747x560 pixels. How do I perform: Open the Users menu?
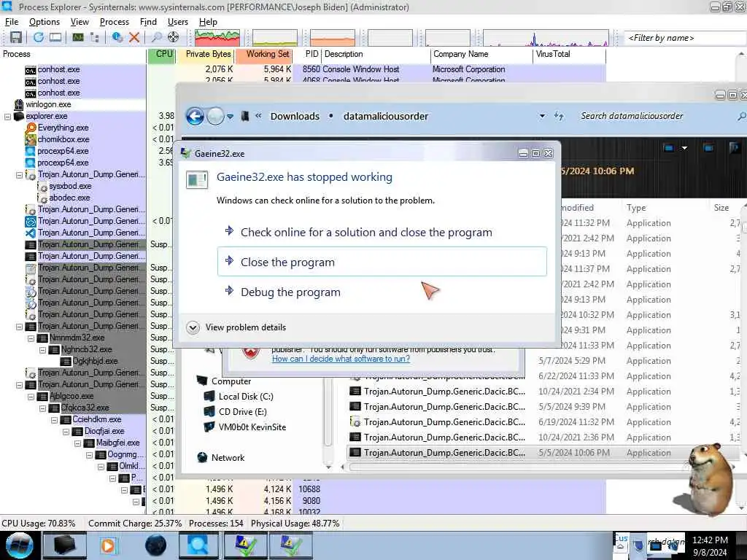point(178,22)
